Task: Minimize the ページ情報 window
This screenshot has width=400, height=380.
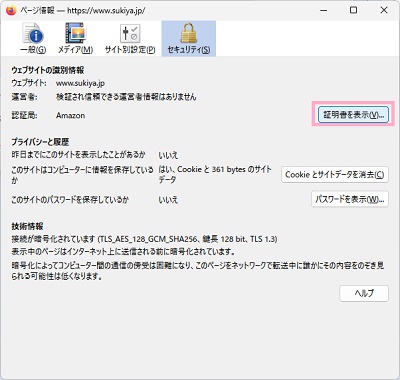Action: (323, 10)
